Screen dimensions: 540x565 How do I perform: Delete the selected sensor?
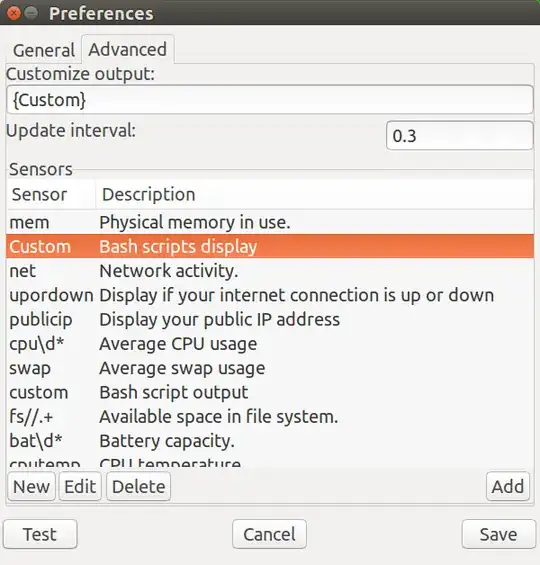[139, 486]
